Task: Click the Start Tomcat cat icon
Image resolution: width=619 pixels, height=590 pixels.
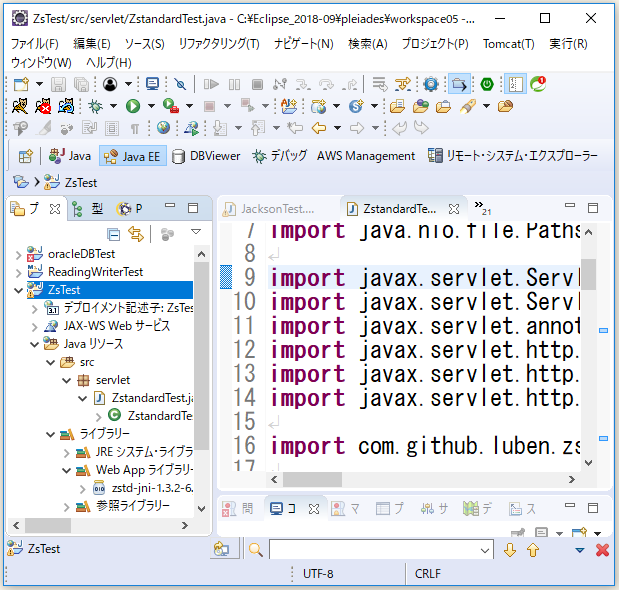Action: 20,106
